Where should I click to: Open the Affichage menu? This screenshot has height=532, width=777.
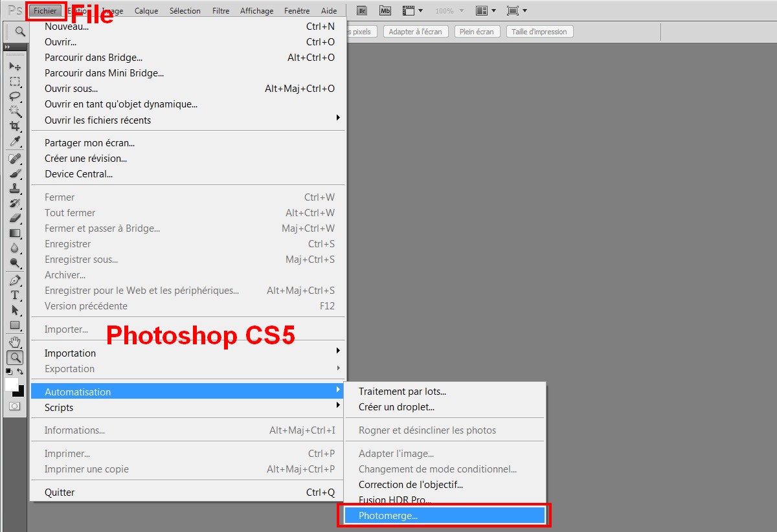256,11
